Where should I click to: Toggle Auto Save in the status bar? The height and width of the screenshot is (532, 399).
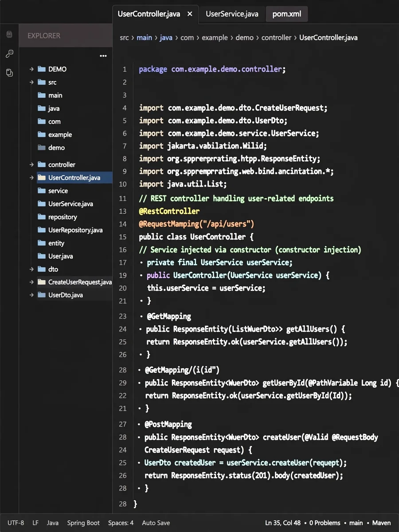pos(156,523)
